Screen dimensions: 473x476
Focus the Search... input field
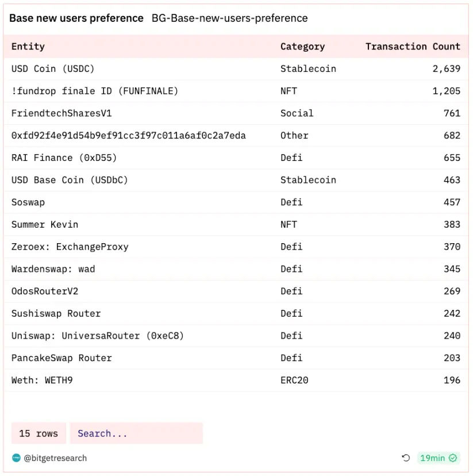(x=136, y=433)
